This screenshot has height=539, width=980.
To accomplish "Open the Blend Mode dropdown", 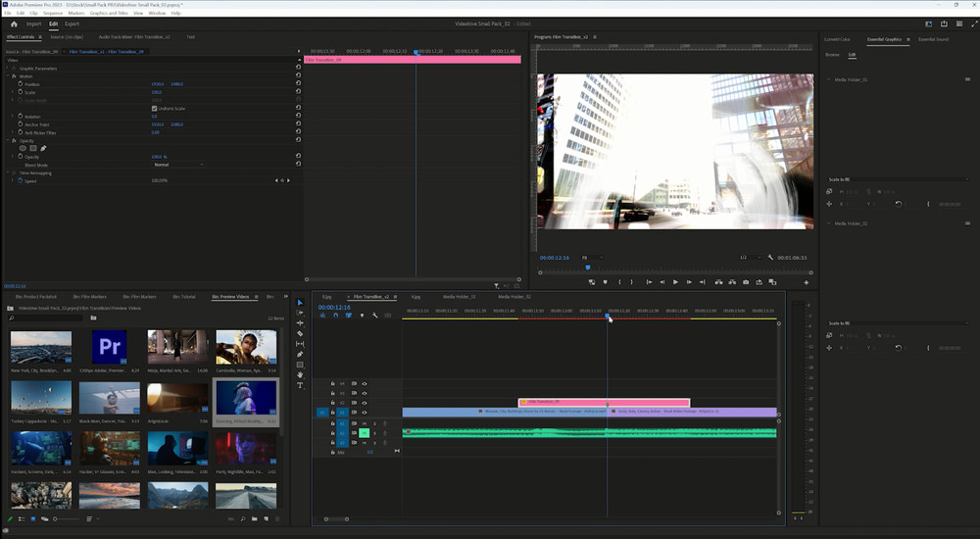I will click(x=178, y=165).
